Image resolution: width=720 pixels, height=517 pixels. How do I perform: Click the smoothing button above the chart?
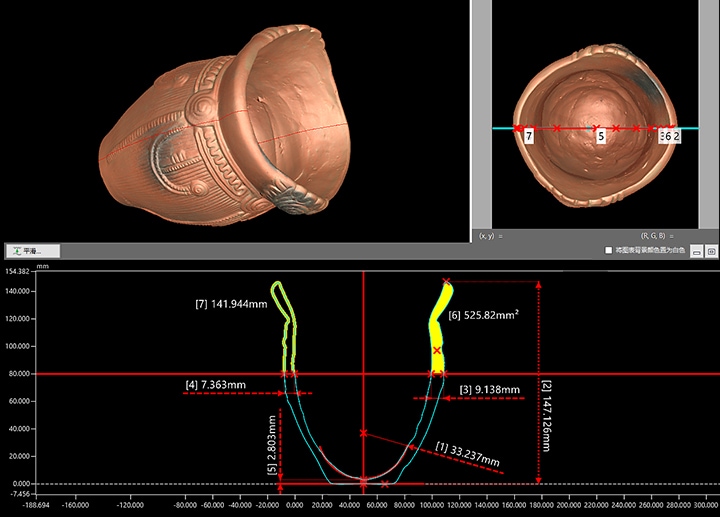[33, 250]
